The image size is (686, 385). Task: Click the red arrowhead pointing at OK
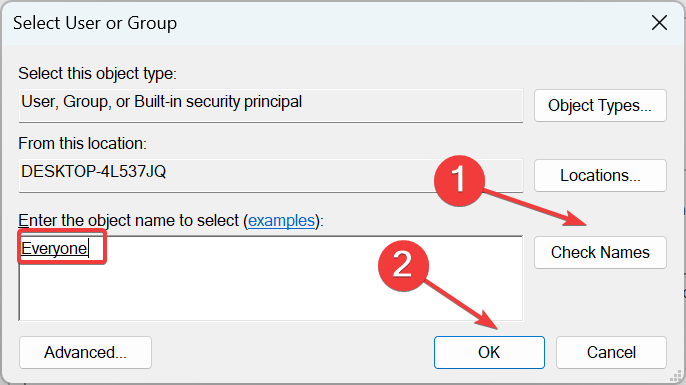pyautogui.click(x=486, y=320)
